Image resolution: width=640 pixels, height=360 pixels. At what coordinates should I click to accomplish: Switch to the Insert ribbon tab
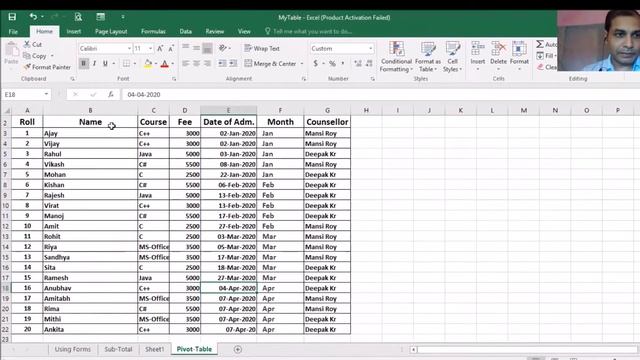(x=73, y=31)
